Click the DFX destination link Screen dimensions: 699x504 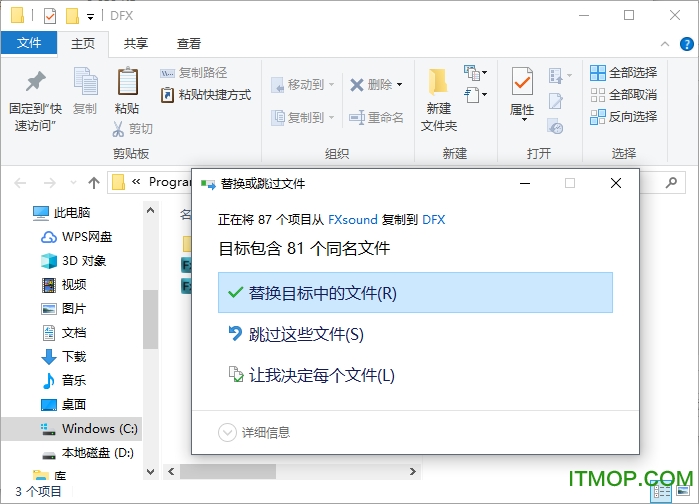(433, 220)
